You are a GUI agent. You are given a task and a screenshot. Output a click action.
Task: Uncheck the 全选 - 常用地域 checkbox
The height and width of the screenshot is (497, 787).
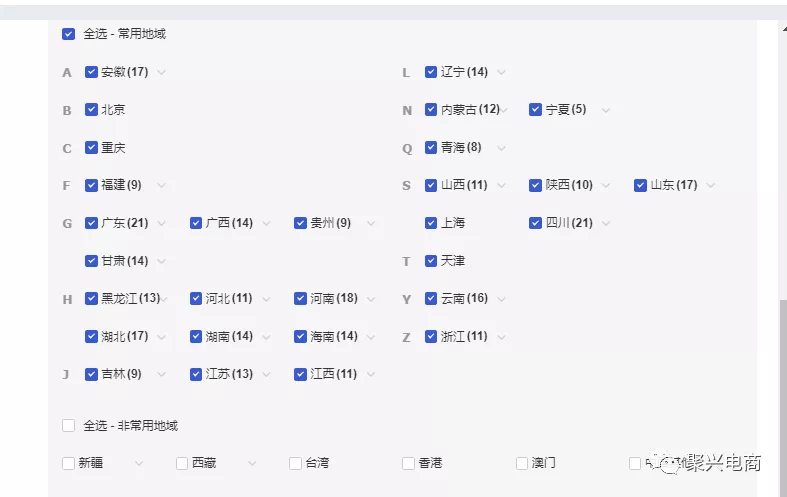[68, 34]
